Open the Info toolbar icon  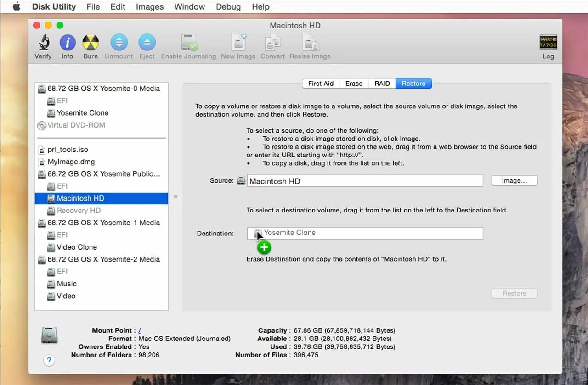click(68, 43)
